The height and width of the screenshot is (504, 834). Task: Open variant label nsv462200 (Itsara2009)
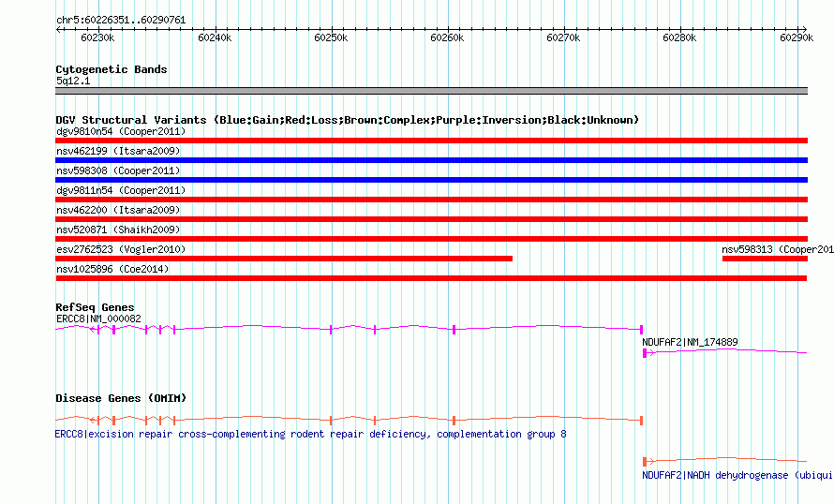pos(118,210)
